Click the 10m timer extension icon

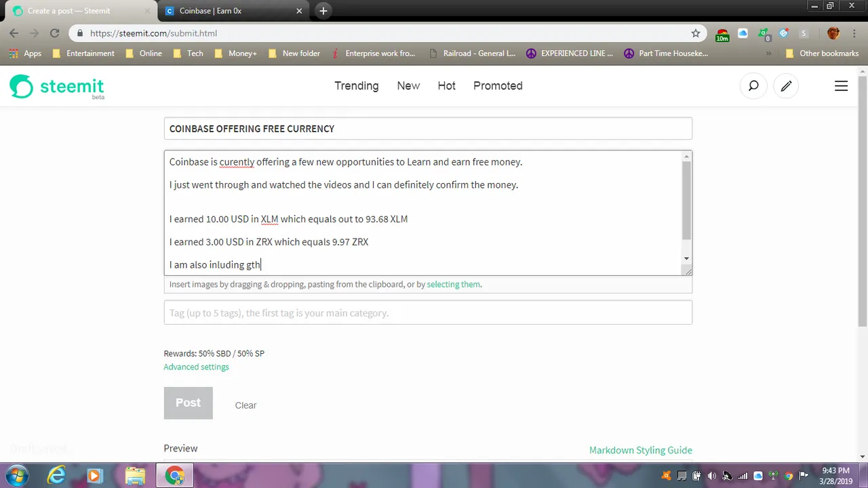click(x=722, y=35)
